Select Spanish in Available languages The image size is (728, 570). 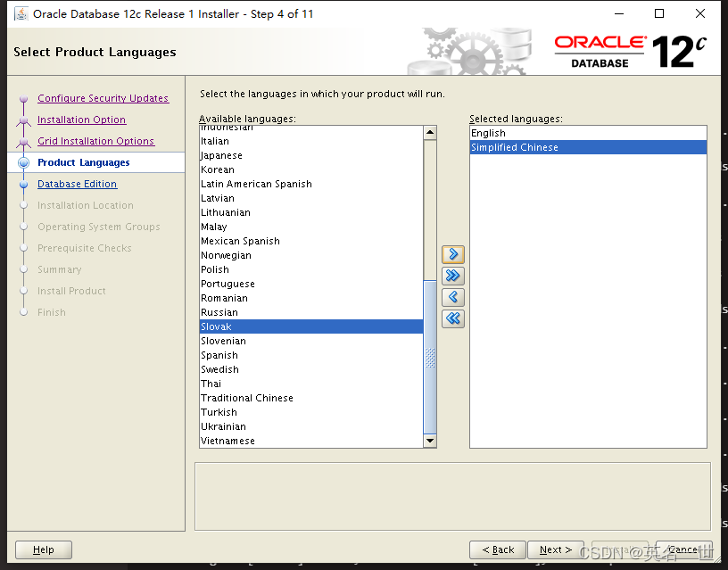(x=311, y=355)
